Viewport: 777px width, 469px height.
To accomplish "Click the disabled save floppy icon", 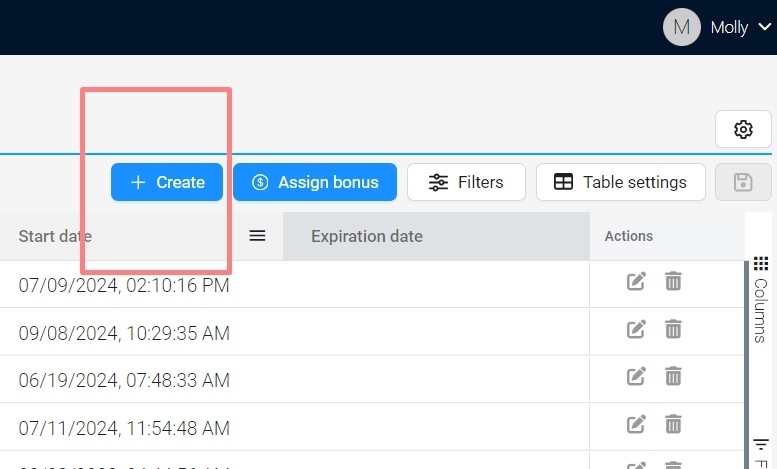I will click(743, 182).
